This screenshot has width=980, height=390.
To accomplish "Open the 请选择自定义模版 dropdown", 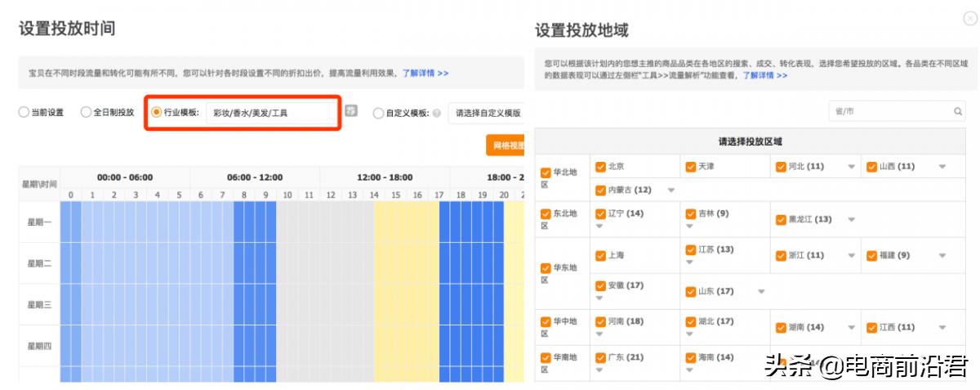I will 486,113.
